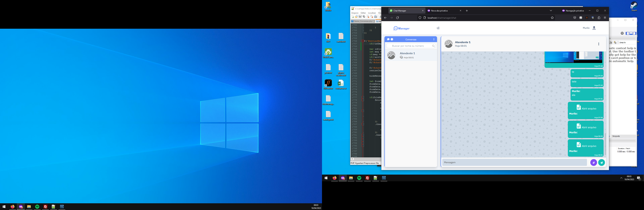Click the 'Jump to' field in Workbench
644x210 pixels.
(x=627, y=42)
